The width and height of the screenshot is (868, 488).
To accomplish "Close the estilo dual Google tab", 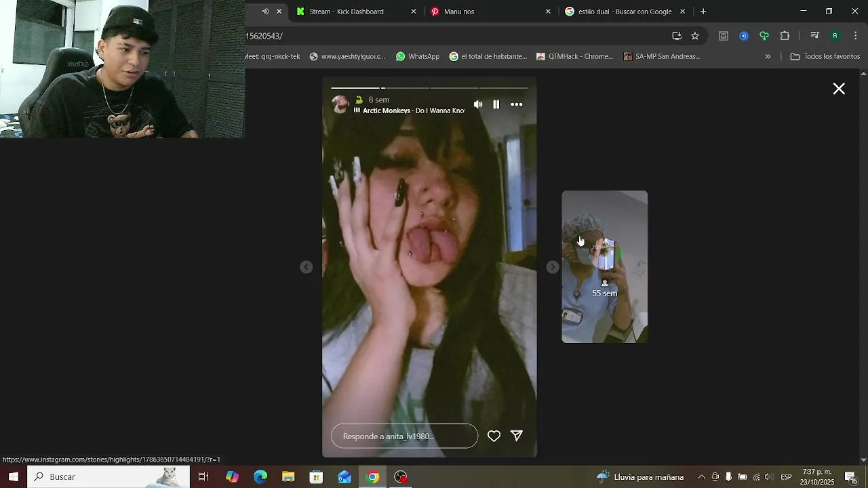I will point(682,12).
